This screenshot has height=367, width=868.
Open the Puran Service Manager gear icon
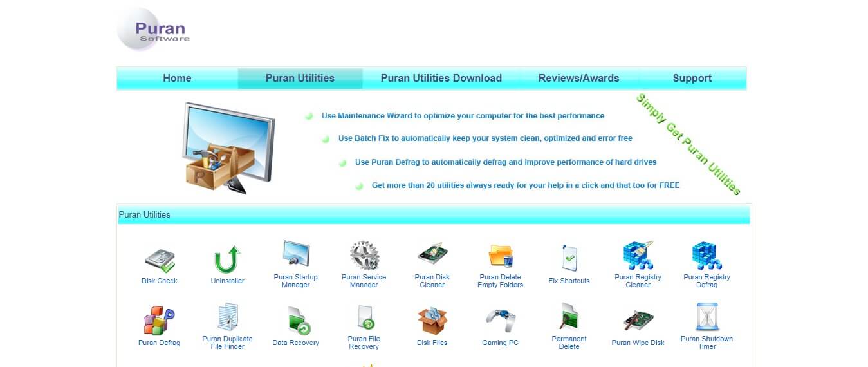click(x=364, y=255)
